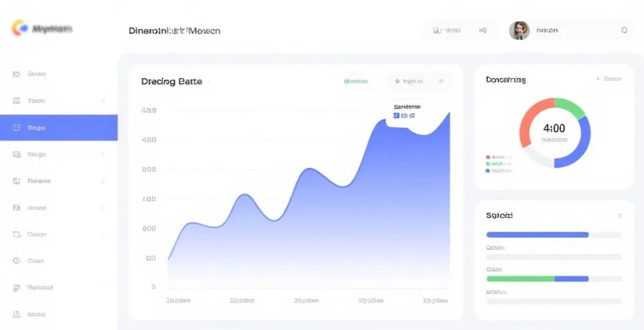The image size is (644, 330).
Task: Click the icon inside the highlighted blue sidebar item
Action: click(17, 128)
